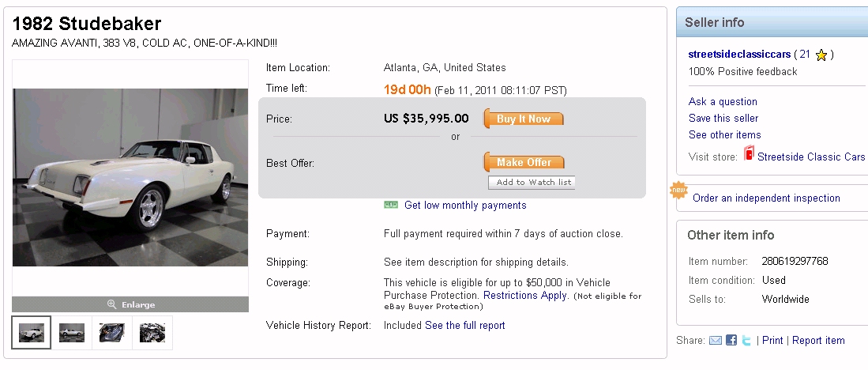Show the interior seats thumbnail photo
The height and width of the screenshot is (370, 868).
[x=112, y=333]
